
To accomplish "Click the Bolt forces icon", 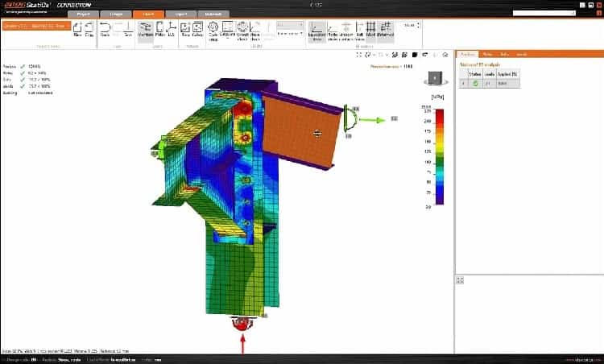I will tap(358, 32).
